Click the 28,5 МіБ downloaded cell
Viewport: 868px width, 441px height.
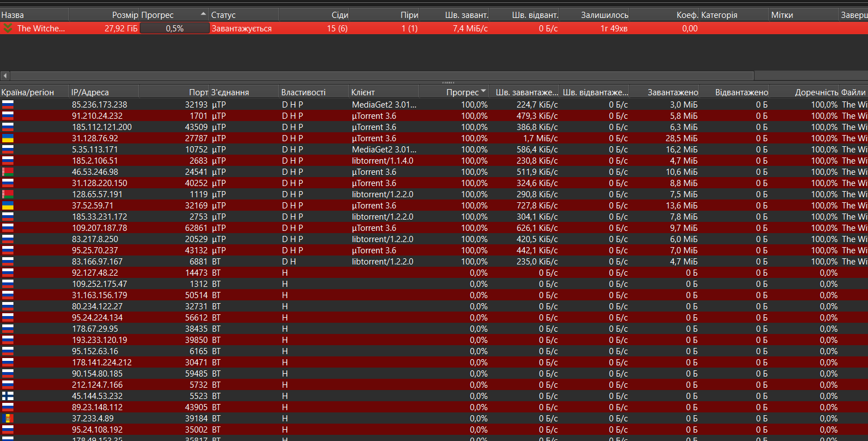681,138
